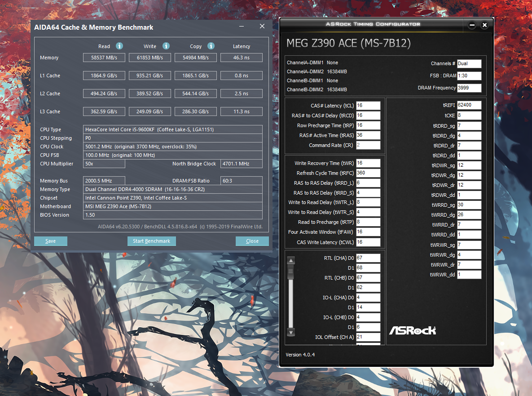Image resolution: width=532 pixels, height=396 pixels.
Task: Select the tWRWR_sg value field
Action: [469, 245]
